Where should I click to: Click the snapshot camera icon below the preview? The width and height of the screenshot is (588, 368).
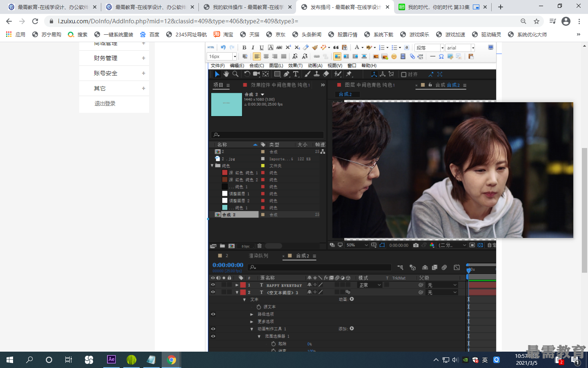click(x=416, y=245)
